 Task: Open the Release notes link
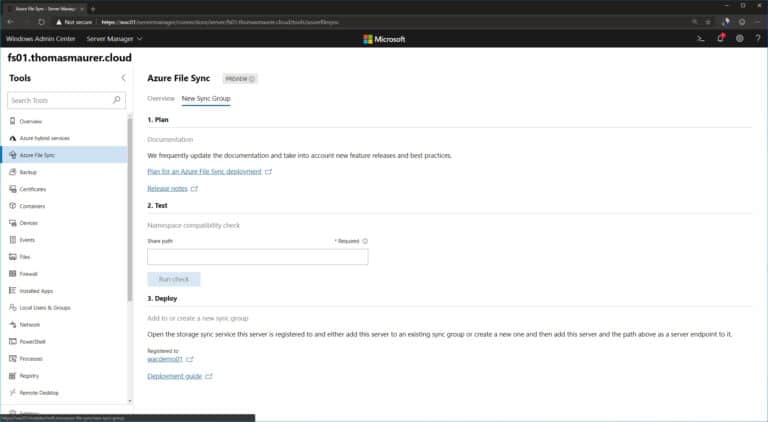pos(168,188)
